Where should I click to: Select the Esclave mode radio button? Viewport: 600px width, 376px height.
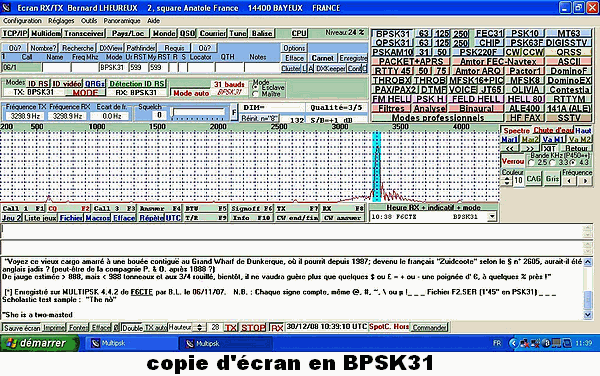click(255, 88)
